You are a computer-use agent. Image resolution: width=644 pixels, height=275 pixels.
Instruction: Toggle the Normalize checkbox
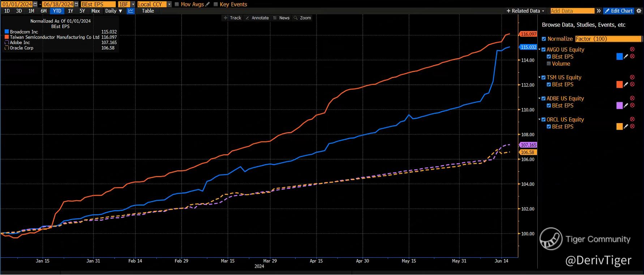click(x=544, y=39)
